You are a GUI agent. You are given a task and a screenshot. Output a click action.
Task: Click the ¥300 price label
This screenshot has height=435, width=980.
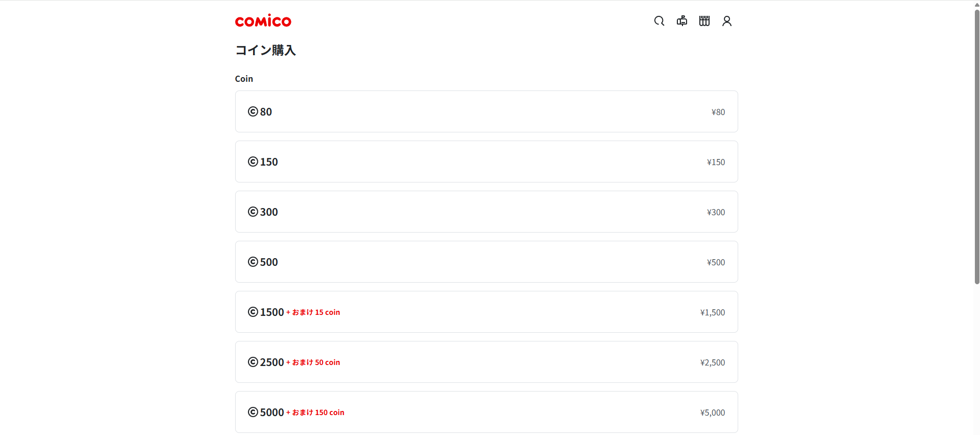click(x=716, y=212)
